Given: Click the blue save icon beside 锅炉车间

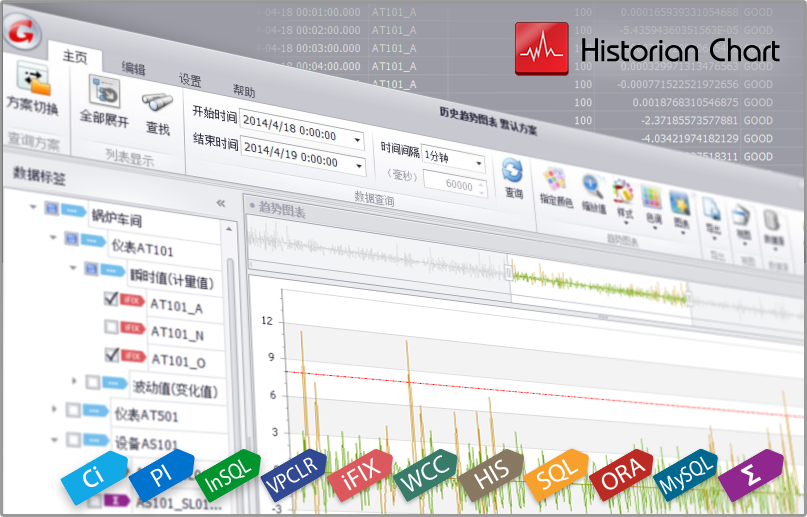Looking at the screenshot, I should coord(51,208).
